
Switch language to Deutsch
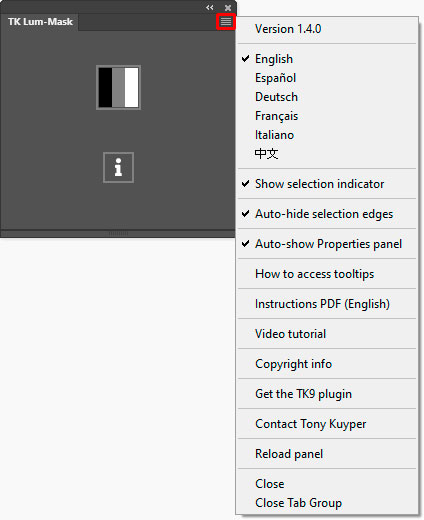tap(327, 97)
